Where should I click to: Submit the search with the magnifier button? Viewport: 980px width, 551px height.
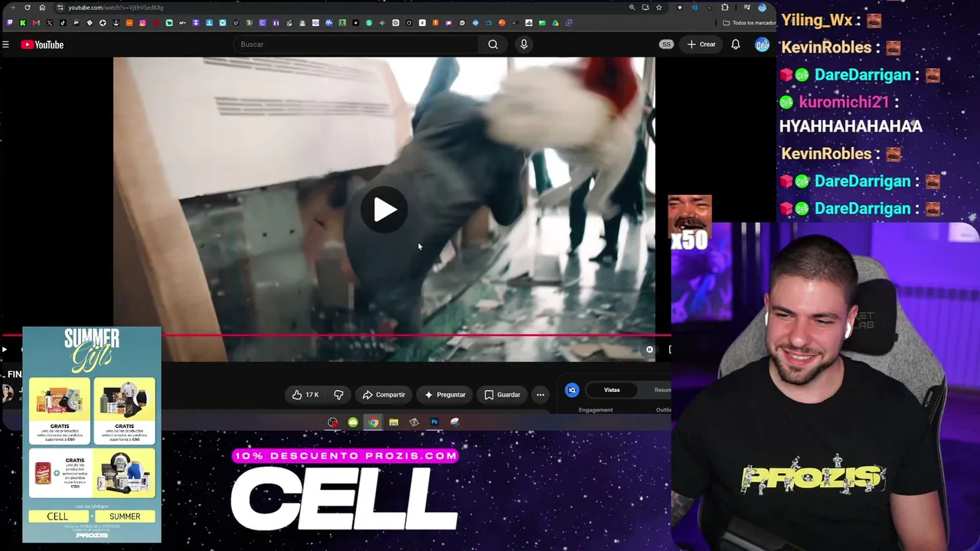[493, 44]
